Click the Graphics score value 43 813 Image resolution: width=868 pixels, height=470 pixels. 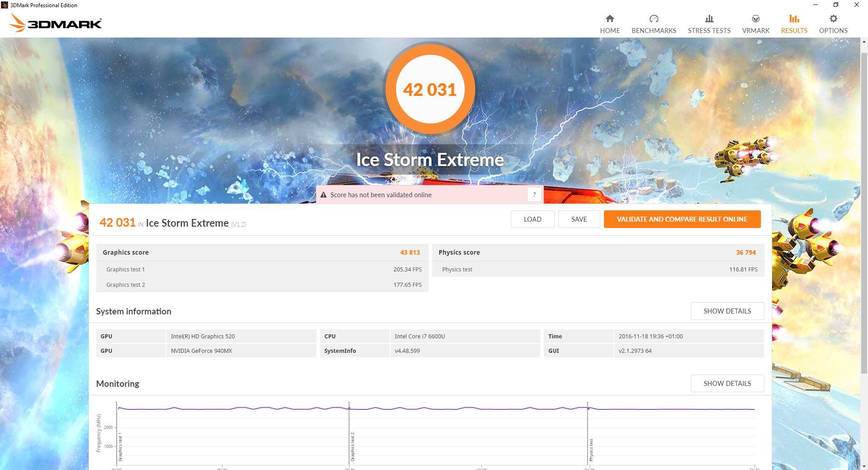tap(410, 252)
